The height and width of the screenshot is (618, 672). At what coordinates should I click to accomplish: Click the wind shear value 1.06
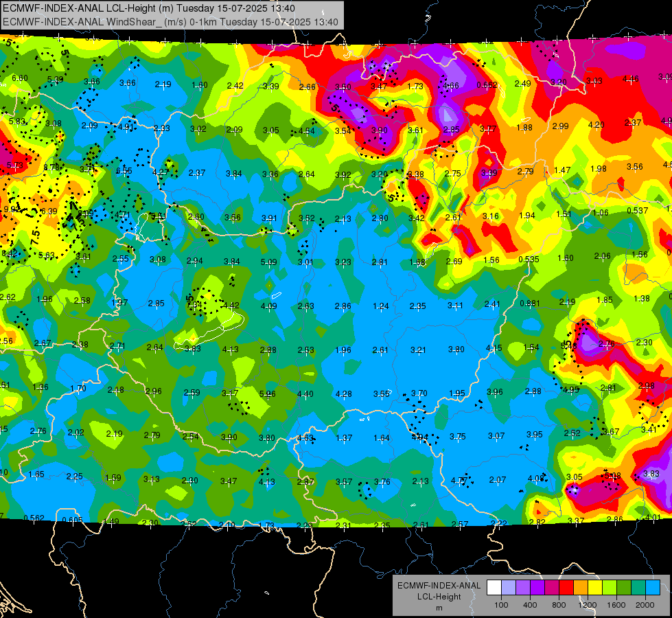601,213
